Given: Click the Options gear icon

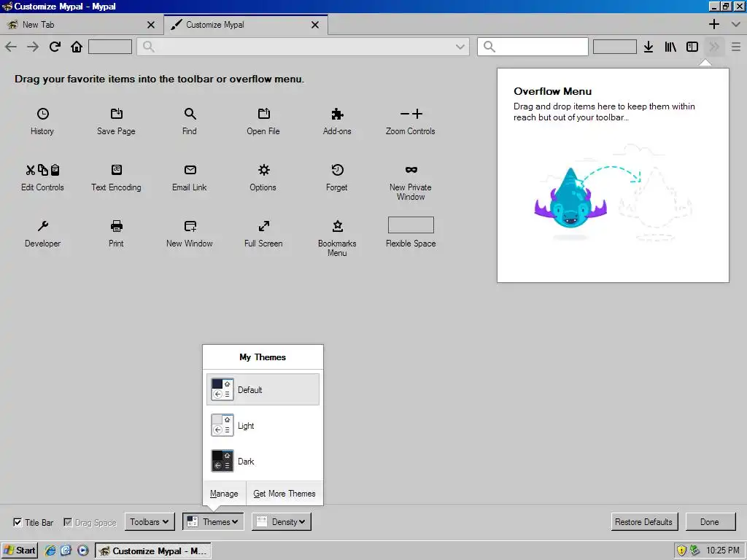Looking at the screenshot, I should pos(263,170).
